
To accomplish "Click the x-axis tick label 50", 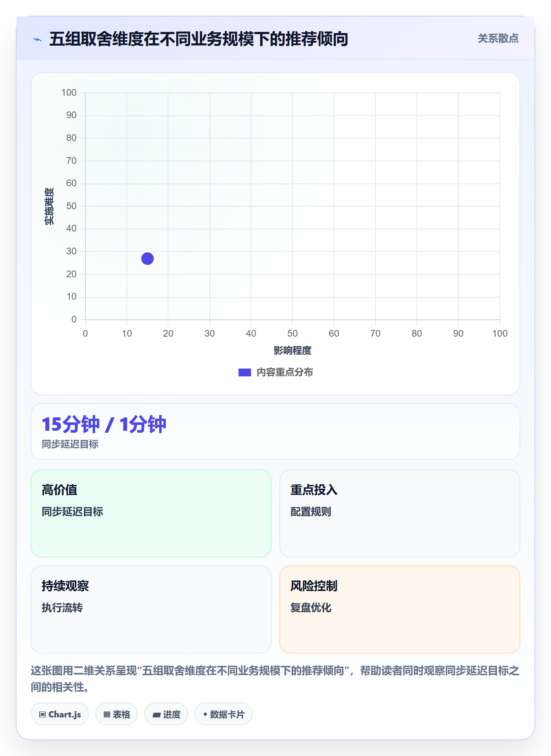I will point(292,334).
